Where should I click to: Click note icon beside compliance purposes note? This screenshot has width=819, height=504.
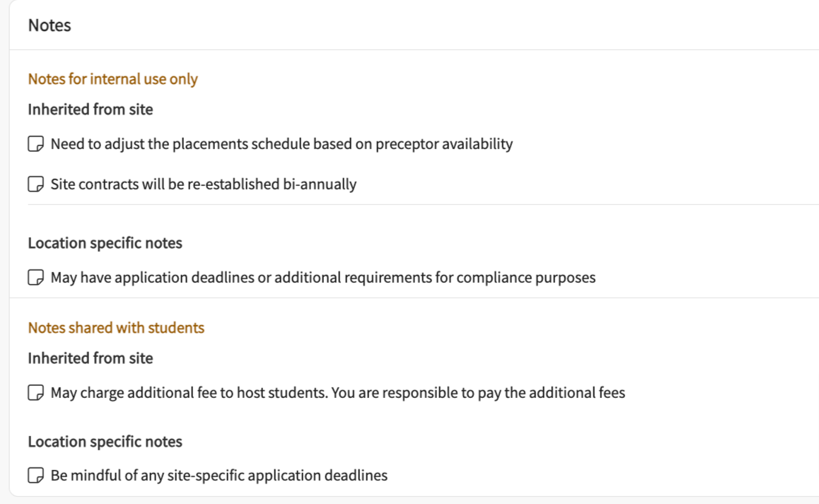tap(35, 277)
